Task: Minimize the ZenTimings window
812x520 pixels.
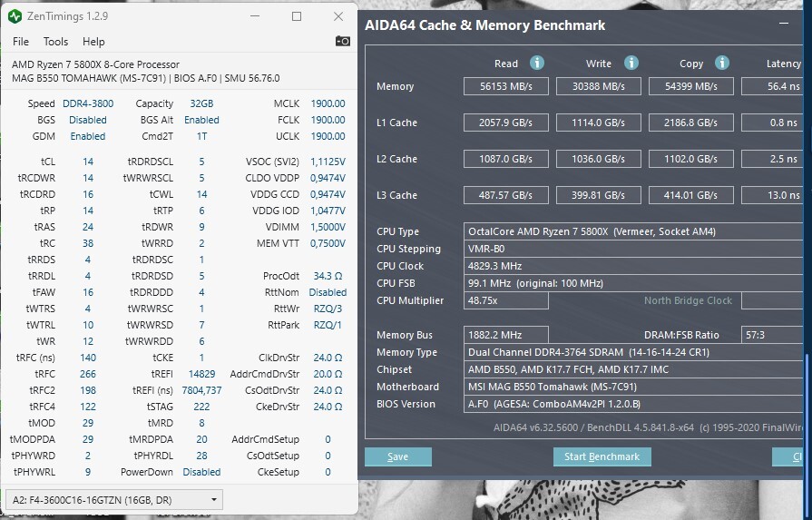Action: (x=255, y=16)
